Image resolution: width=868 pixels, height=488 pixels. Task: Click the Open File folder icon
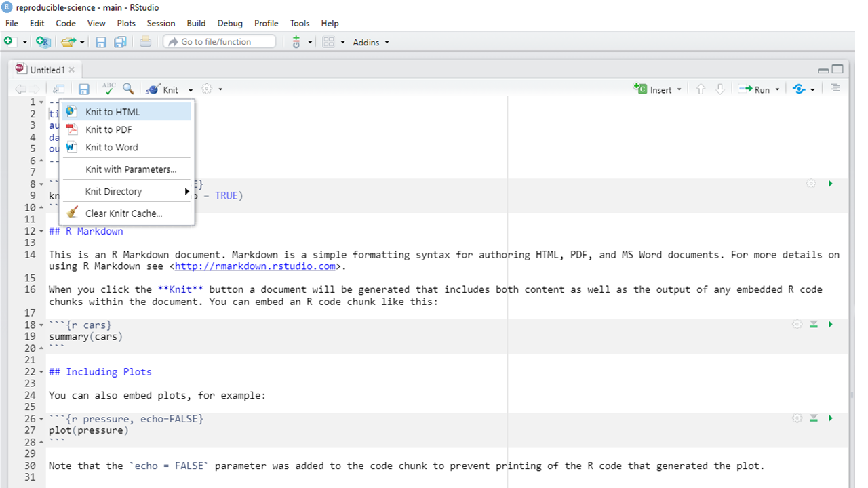click(67, 42)
